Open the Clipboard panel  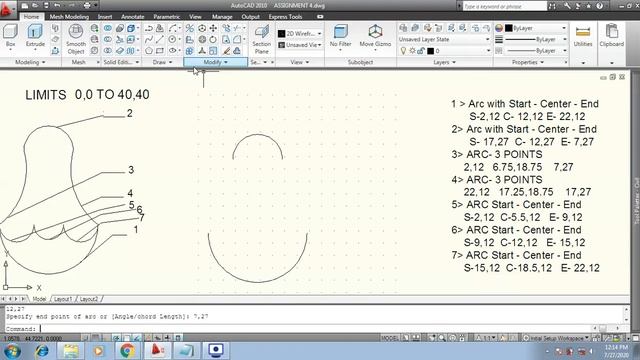point(611,36)
